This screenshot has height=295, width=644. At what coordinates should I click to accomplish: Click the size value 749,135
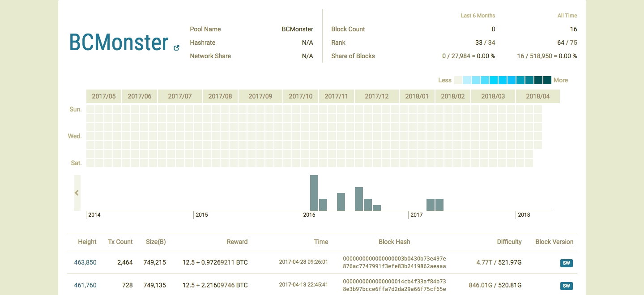(154, 285)
